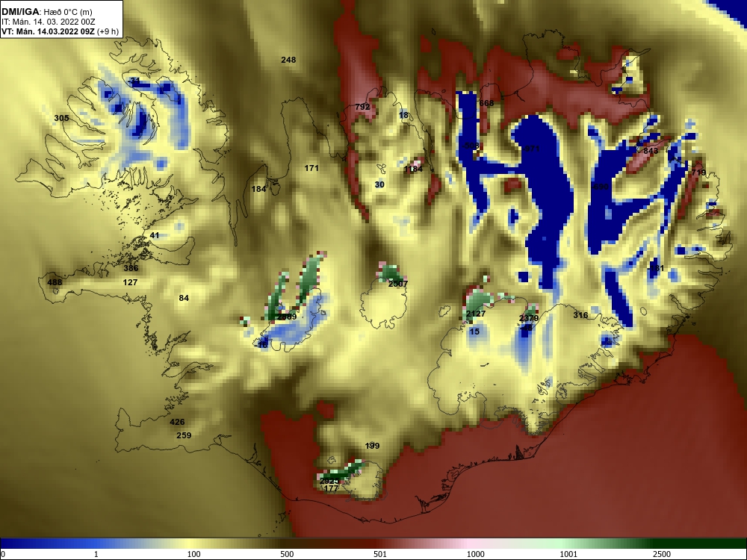Click the map value 426
The height and width of the screenshot is (560, 747).
click(177, 421)
